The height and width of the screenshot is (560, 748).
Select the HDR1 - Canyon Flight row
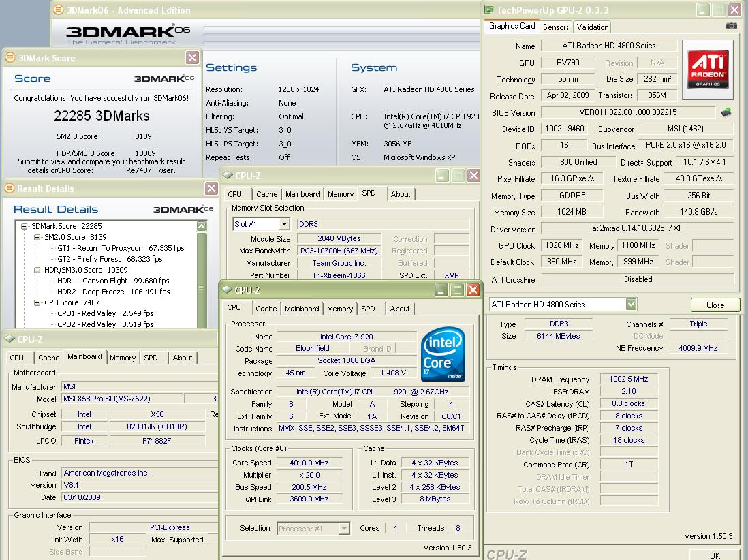(113, 281)
